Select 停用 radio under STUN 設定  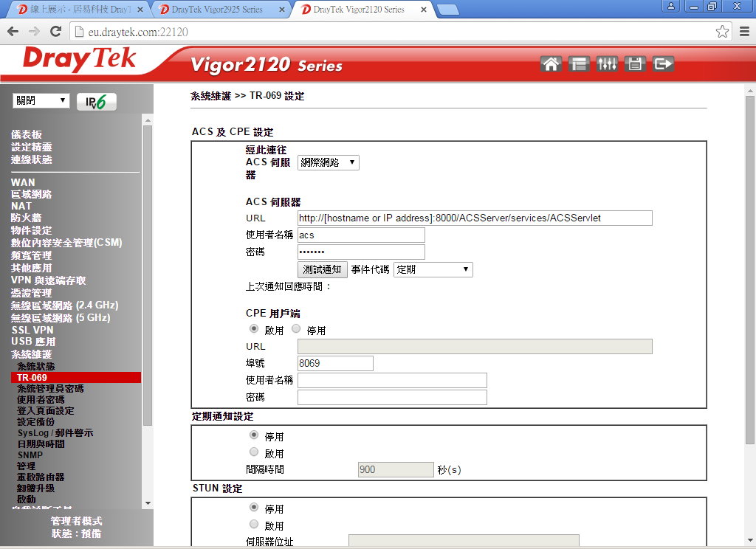(254, 507)
